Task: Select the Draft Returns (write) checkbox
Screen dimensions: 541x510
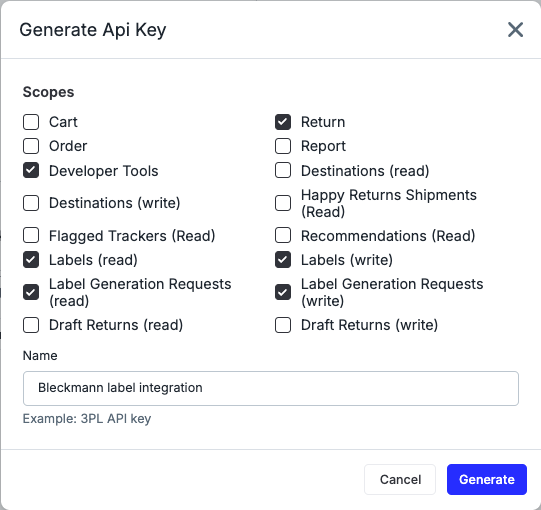Action: point(283,325)
